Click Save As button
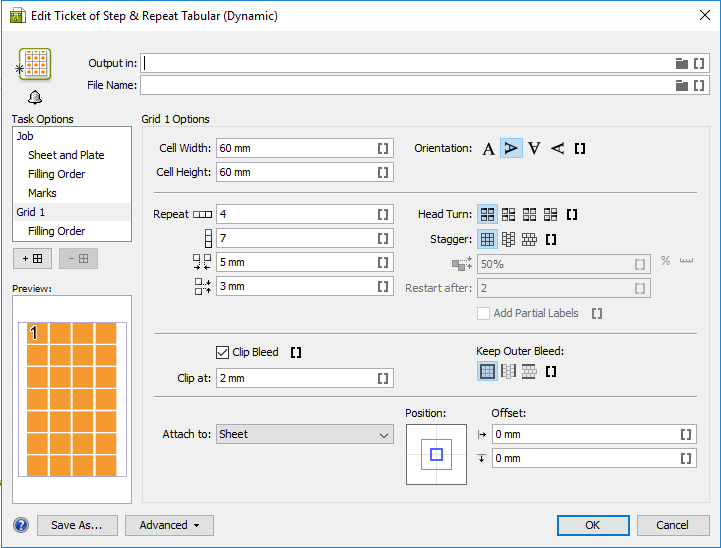721x548 pixels. click(77, 525)
